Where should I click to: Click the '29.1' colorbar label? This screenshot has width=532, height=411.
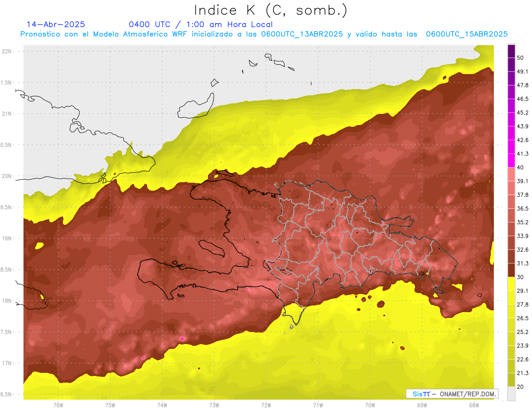tap(523, 291)
